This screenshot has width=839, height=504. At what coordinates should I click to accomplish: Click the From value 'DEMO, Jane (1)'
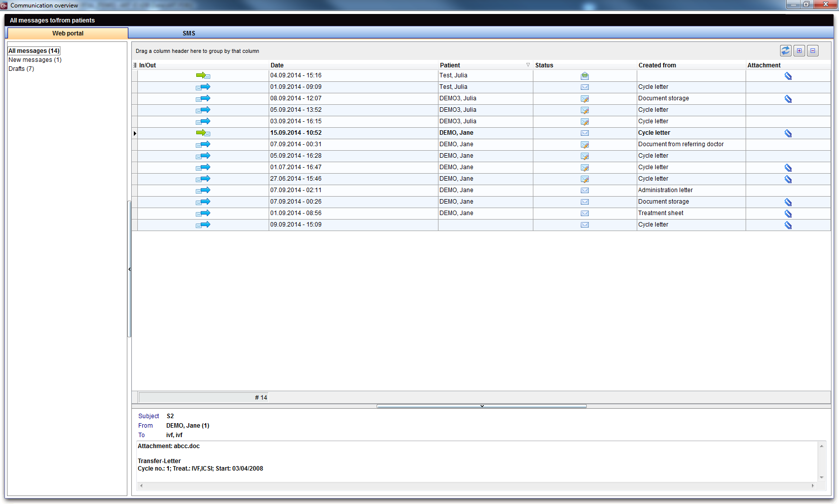188,426
